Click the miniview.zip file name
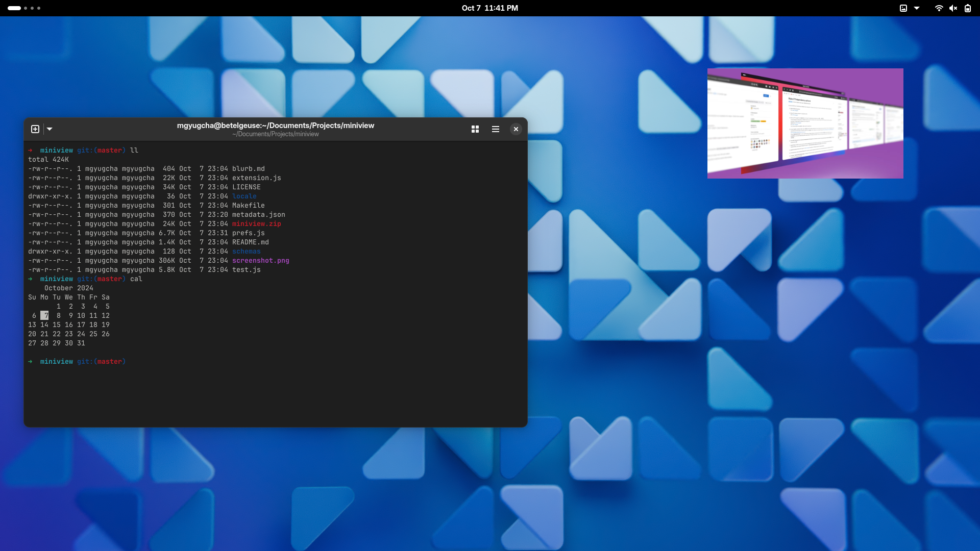This screenshot has width=980, height=551. 257,224
